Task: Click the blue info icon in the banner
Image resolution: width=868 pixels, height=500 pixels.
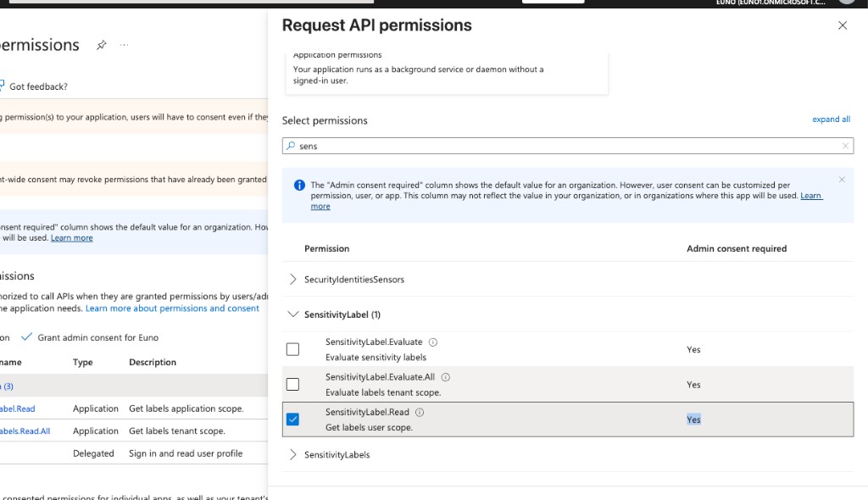Action: [x=299, y=185]
